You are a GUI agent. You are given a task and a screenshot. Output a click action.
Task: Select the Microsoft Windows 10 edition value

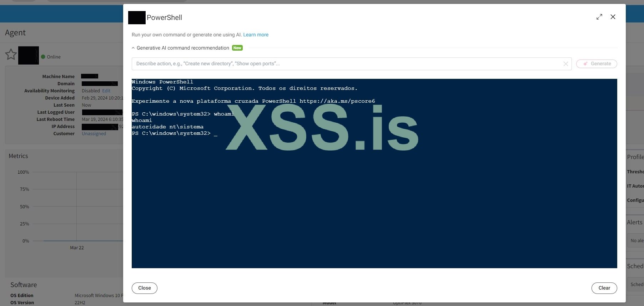99,296
